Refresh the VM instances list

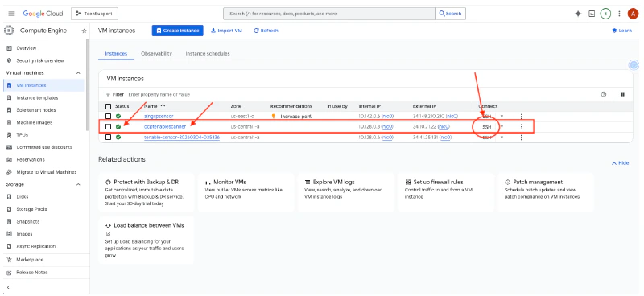pyautogui.click(x=266, y=31)
